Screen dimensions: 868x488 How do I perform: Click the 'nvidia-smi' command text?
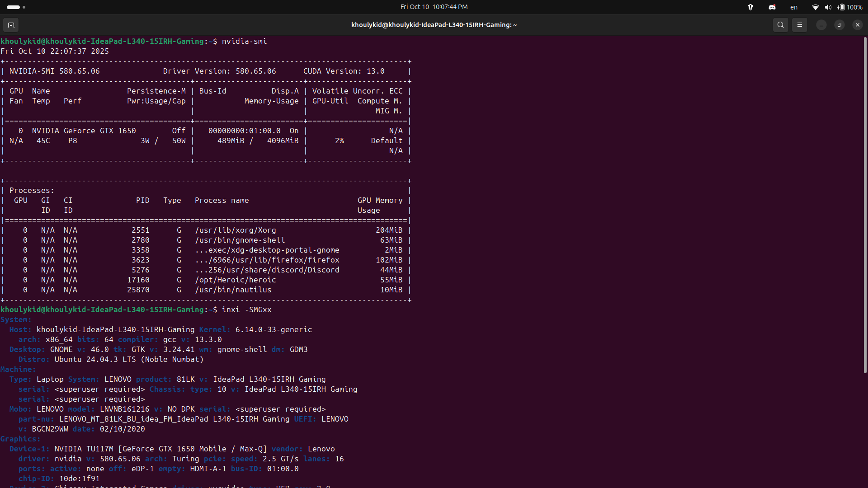click(244, 41)
